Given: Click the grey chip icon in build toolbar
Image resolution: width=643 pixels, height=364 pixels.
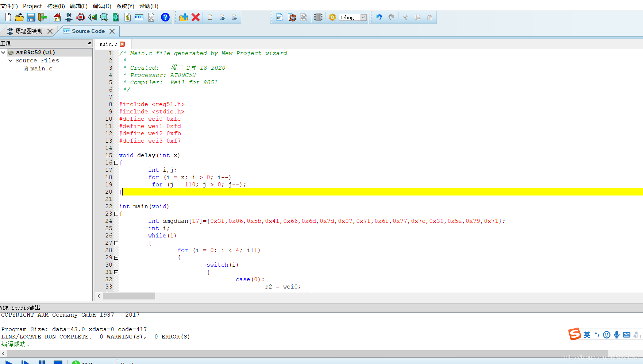Looking at the screenshot, I should (318, 17).
